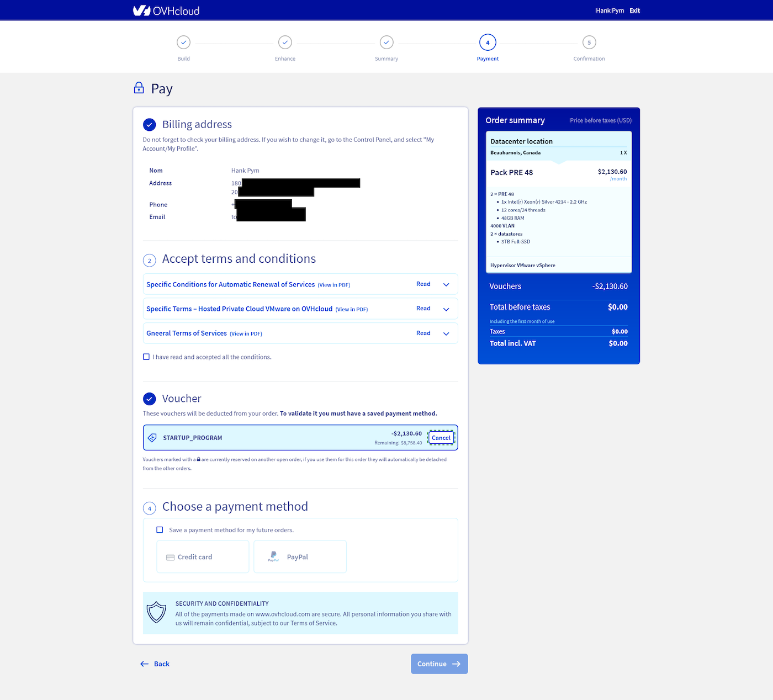Click the PayPal logo icon

(273, 556)
